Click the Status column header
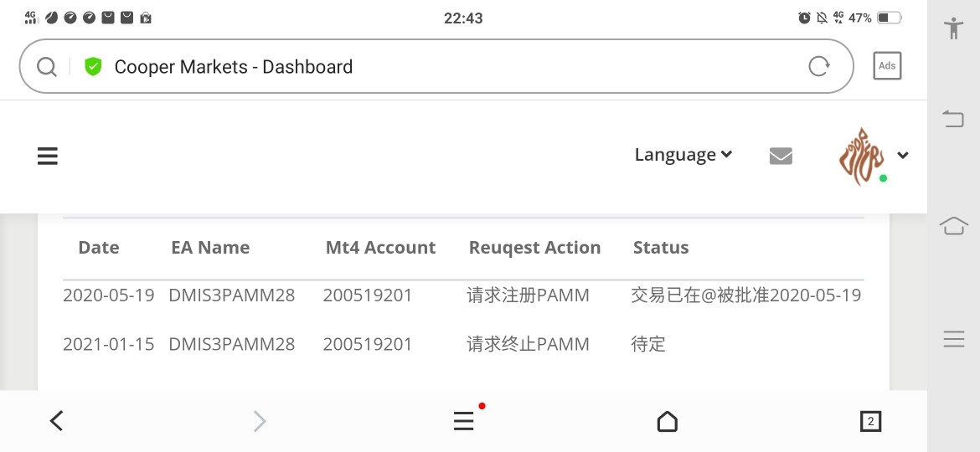980x452 pixels. (x=661, y=248)
